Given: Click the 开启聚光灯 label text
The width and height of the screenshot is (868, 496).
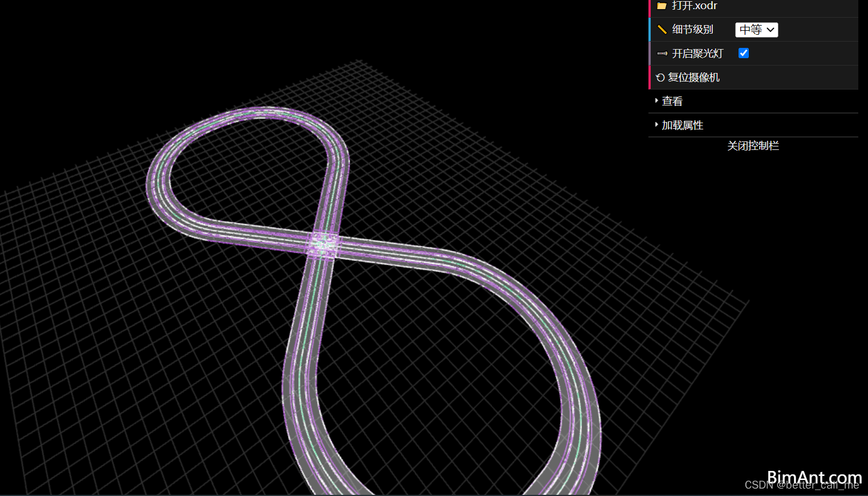Looking at the screenshot, I should (x=697, y=54).
